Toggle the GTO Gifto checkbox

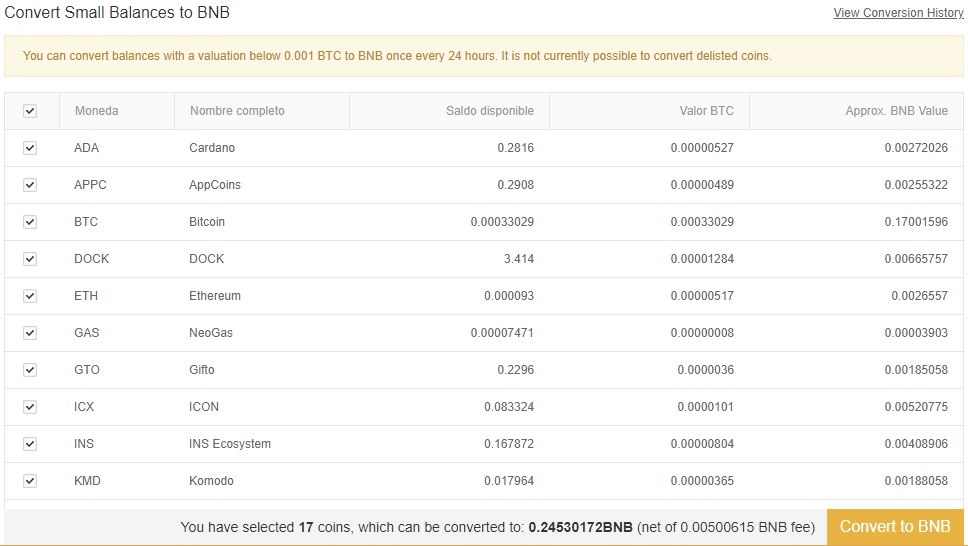pyautogui.click(x=30, y=370)
